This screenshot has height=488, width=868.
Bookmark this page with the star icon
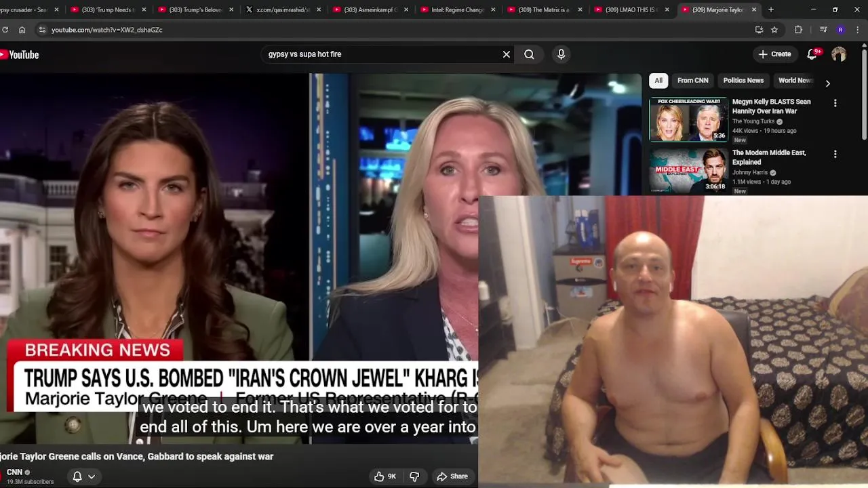pyautogui.click(x=774, y=30)
